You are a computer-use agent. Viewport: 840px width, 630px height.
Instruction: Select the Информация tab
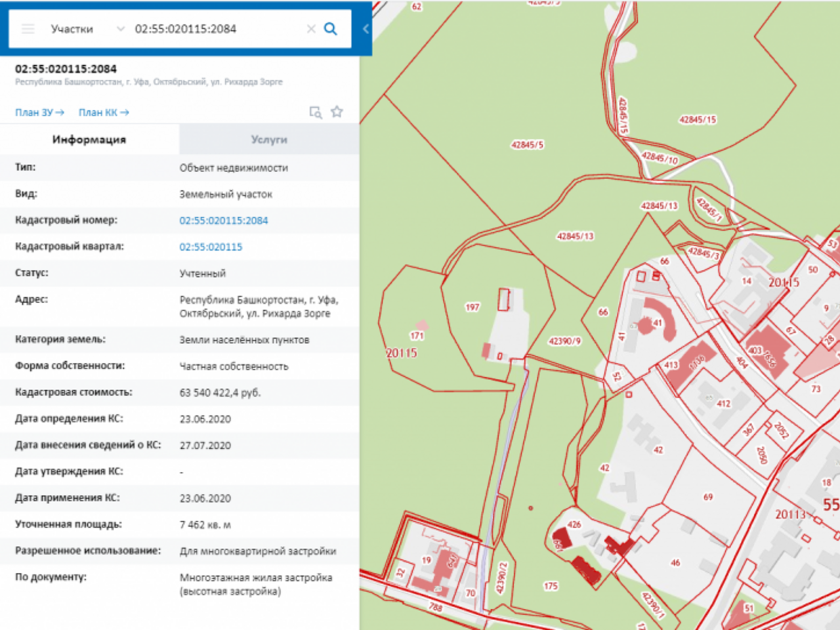pyautogui.click(x=89, y=140)
